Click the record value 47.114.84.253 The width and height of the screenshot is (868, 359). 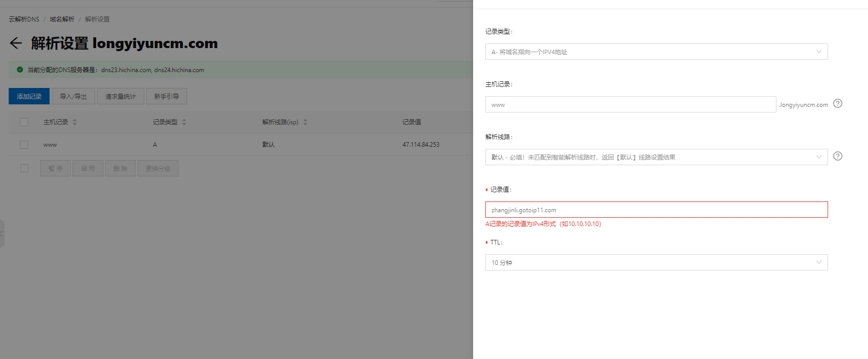421,145
